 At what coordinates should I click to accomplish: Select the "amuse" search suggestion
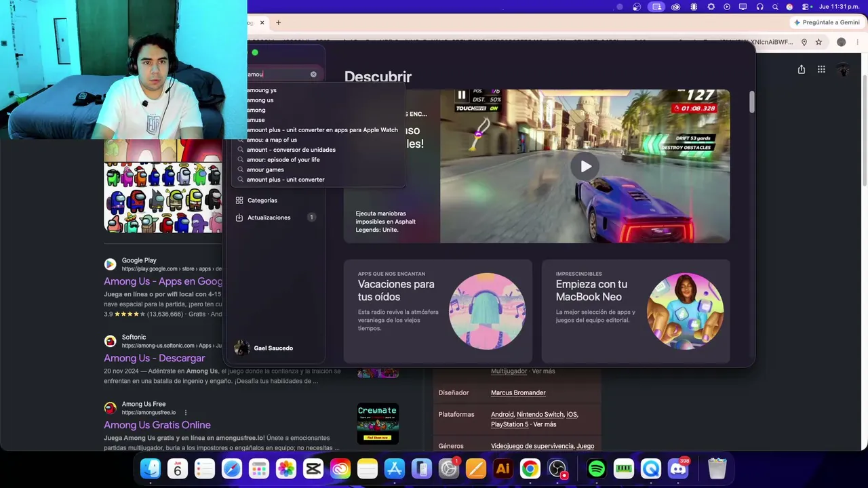[256, 120]
